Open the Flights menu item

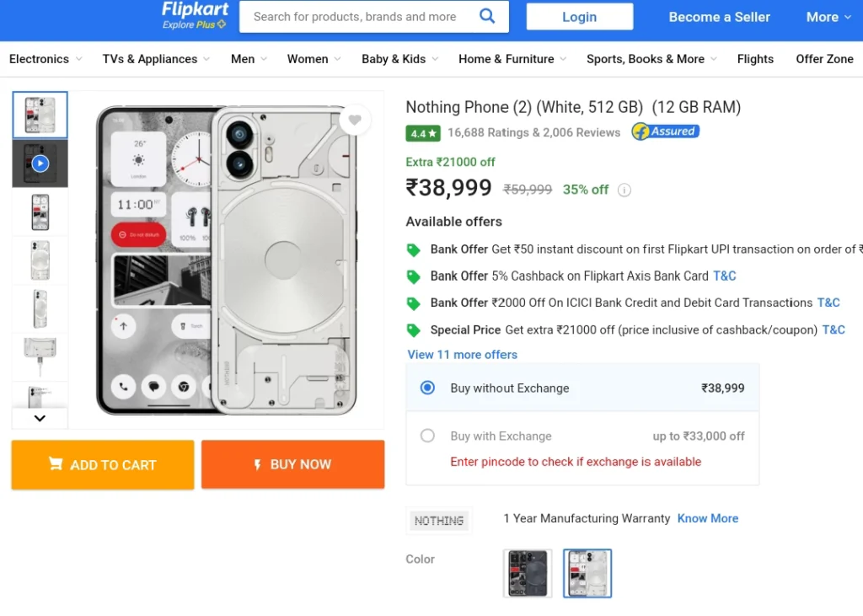click(755, 59)
